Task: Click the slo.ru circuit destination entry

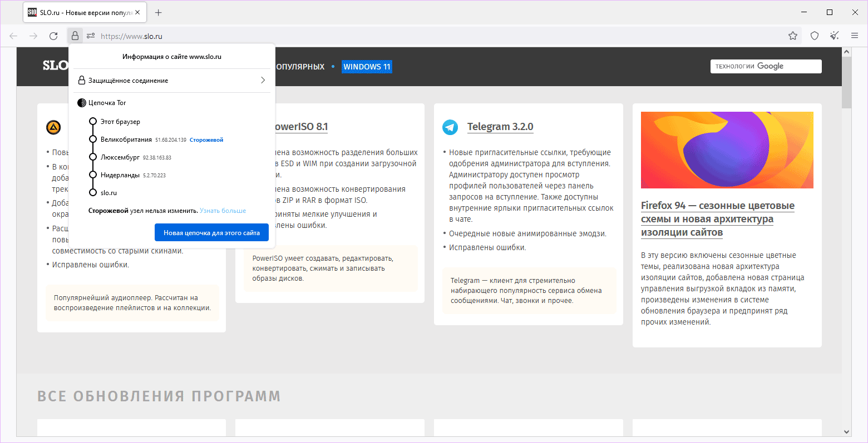Action: pos(109,193)
